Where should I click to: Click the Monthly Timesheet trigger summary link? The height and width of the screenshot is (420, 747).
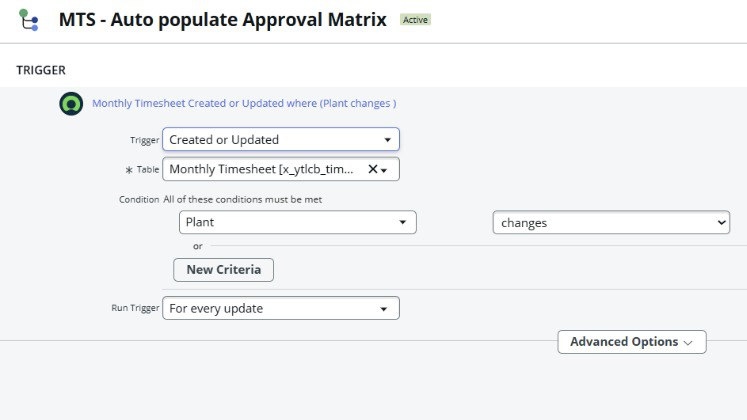tap(244, 103)
